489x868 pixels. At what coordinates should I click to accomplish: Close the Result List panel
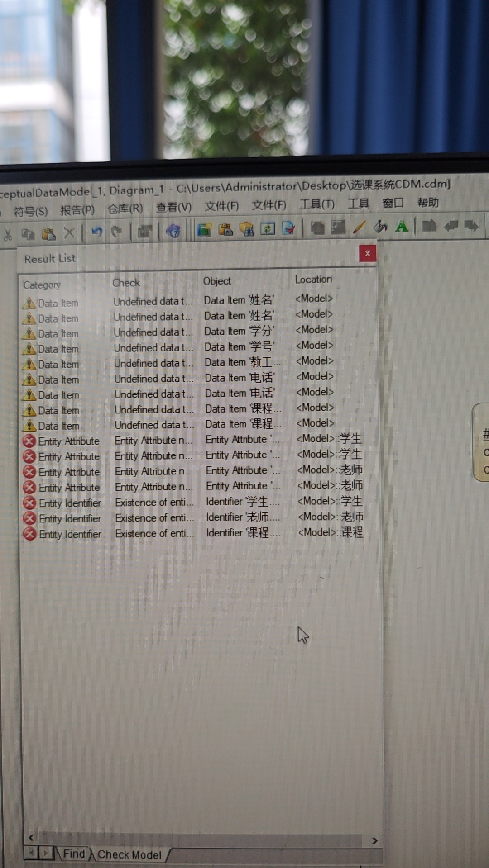coord(368,253)
